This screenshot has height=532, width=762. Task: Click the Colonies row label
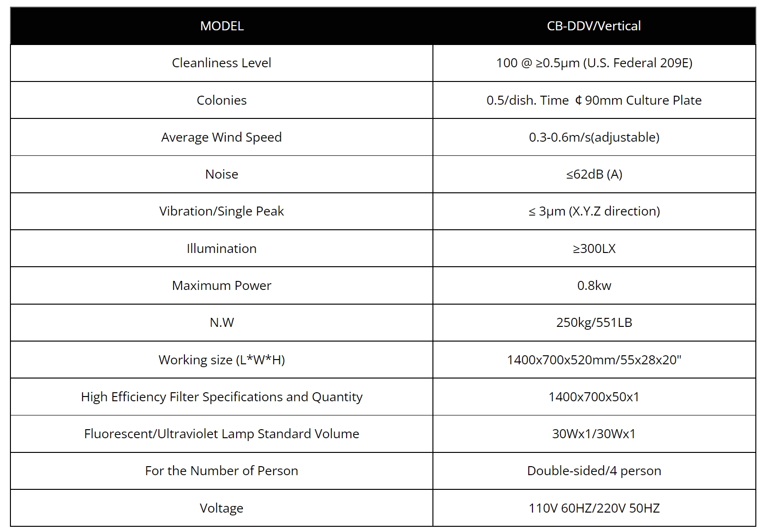click(221, 100)
